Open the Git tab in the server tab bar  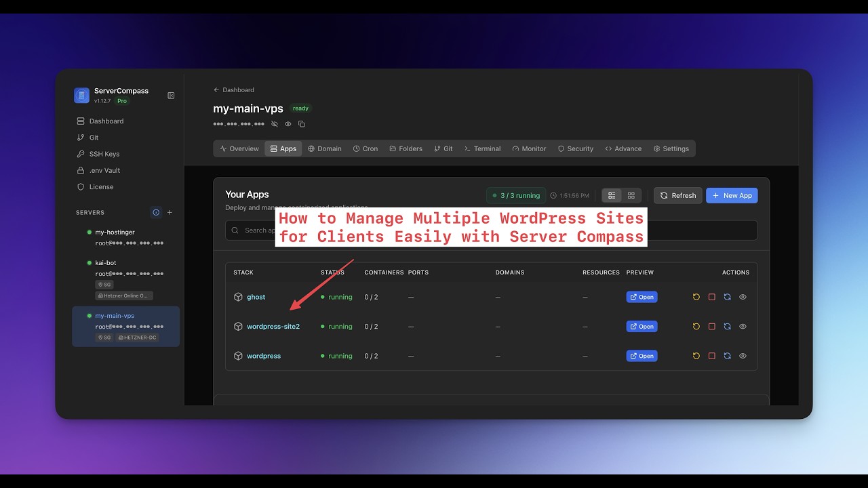pos(443,148)
